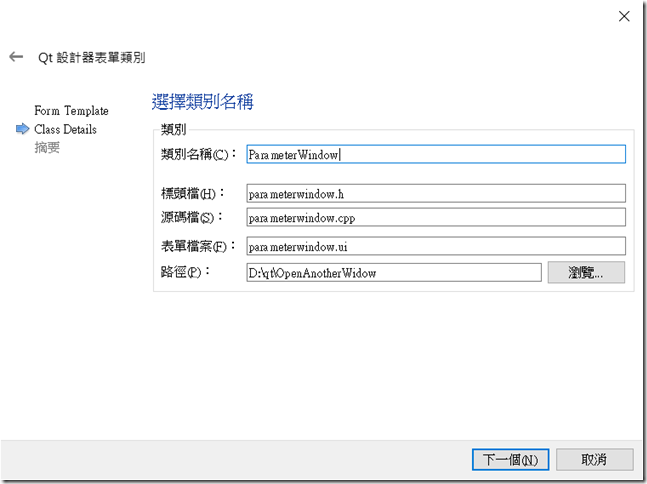Click the 選擇類別名稱 heading

coord(202,102)
